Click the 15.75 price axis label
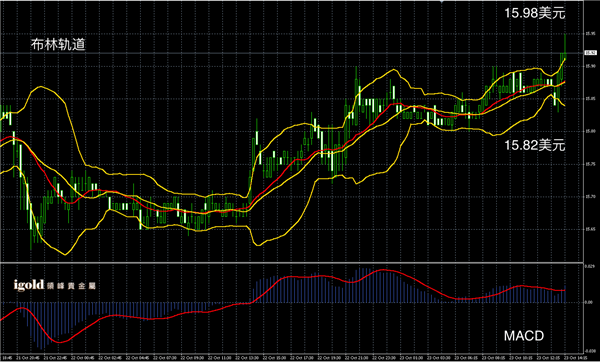600x362 pixels. point(589,164)
